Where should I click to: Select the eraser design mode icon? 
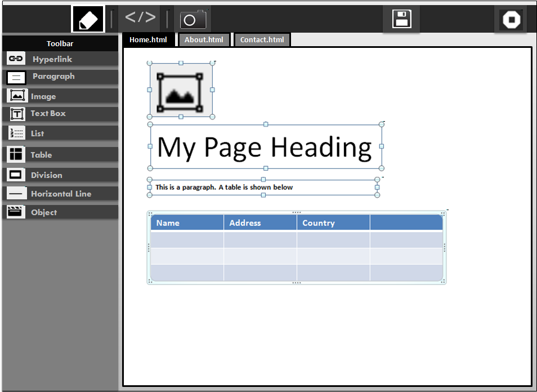click(x=88, y=19)
